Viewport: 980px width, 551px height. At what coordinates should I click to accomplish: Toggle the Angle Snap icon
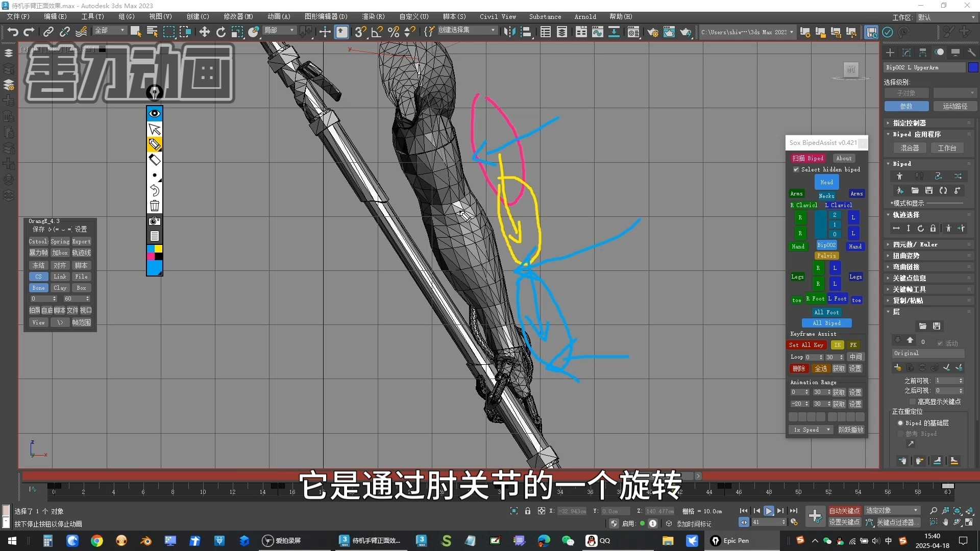(377, 32)
